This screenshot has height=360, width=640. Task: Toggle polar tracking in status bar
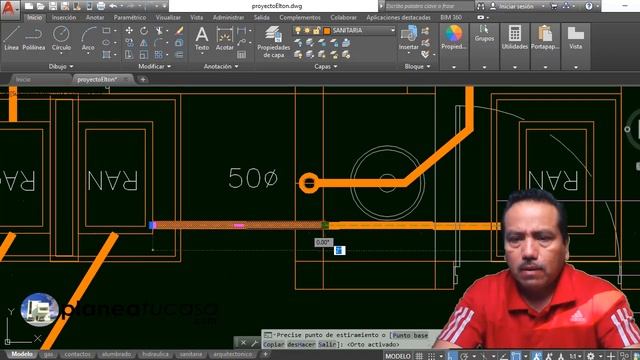[464, 356]
